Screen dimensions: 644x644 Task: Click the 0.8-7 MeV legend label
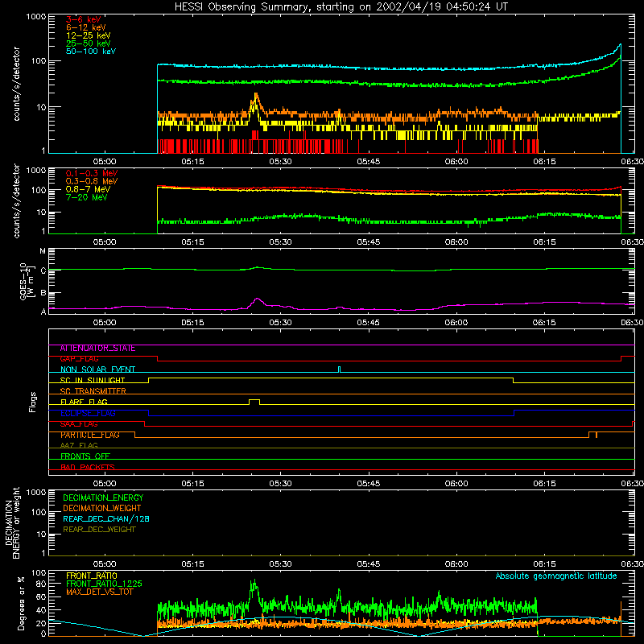tap(88, 189)
